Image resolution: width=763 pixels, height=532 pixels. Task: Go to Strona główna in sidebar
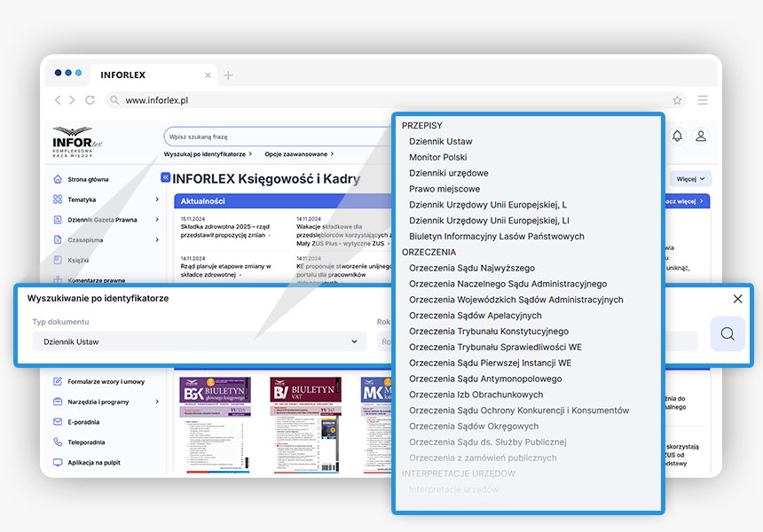[x=88, y=179]
